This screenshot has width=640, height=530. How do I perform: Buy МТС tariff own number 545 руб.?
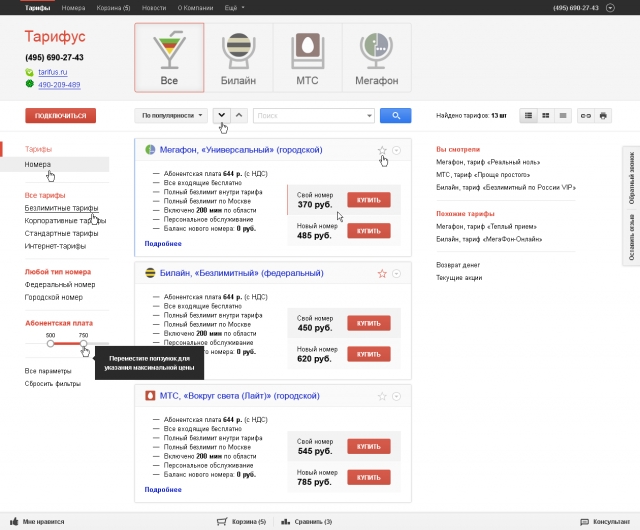click(x=369, y=447)
